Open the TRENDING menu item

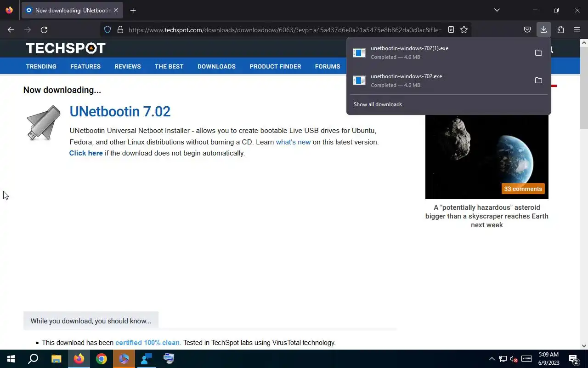pos(41,66)
